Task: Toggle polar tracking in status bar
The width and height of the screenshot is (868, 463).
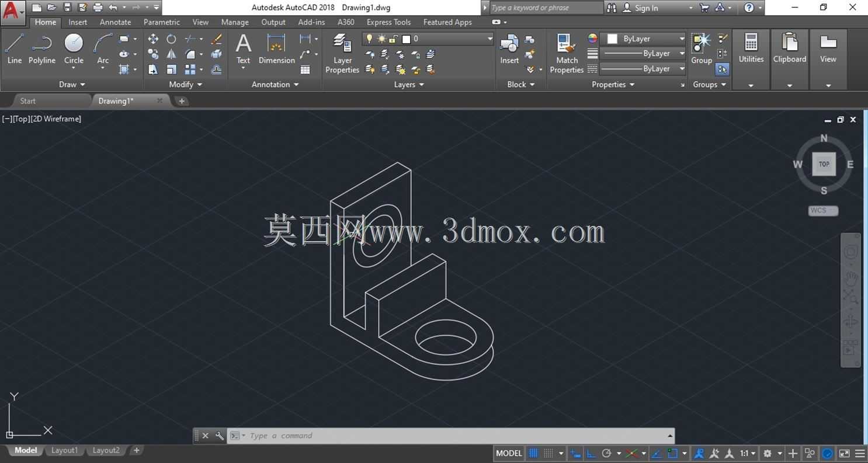Action: pos(606,453)
